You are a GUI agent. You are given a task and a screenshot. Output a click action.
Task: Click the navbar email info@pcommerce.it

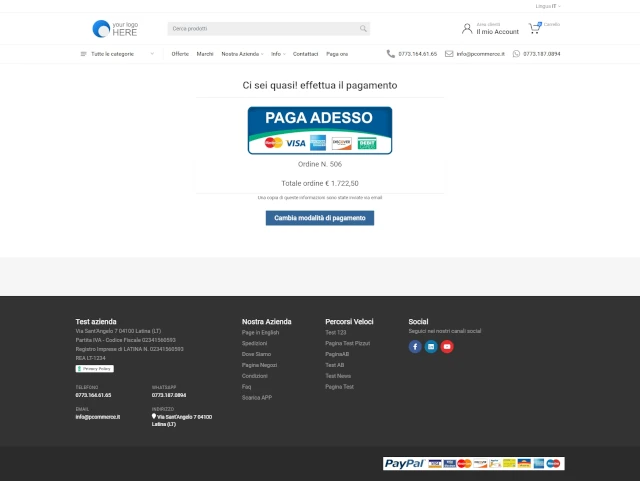(480, 54)
